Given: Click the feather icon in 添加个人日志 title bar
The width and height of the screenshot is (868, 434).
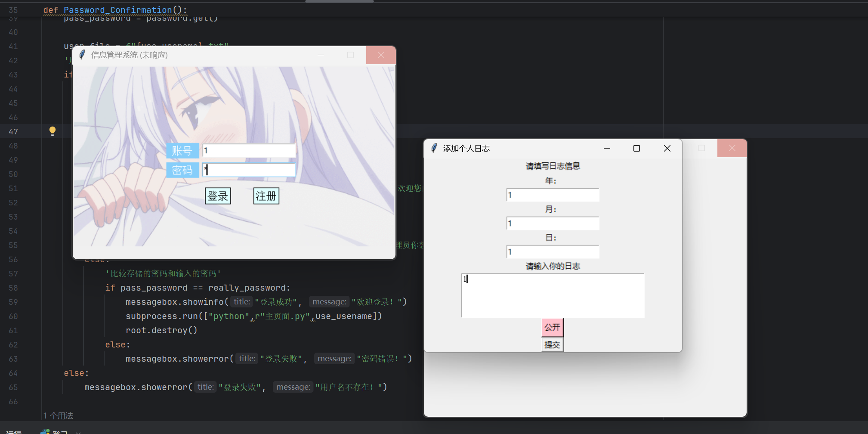Looking at the screenshot, I should click(x=434, y=148).
